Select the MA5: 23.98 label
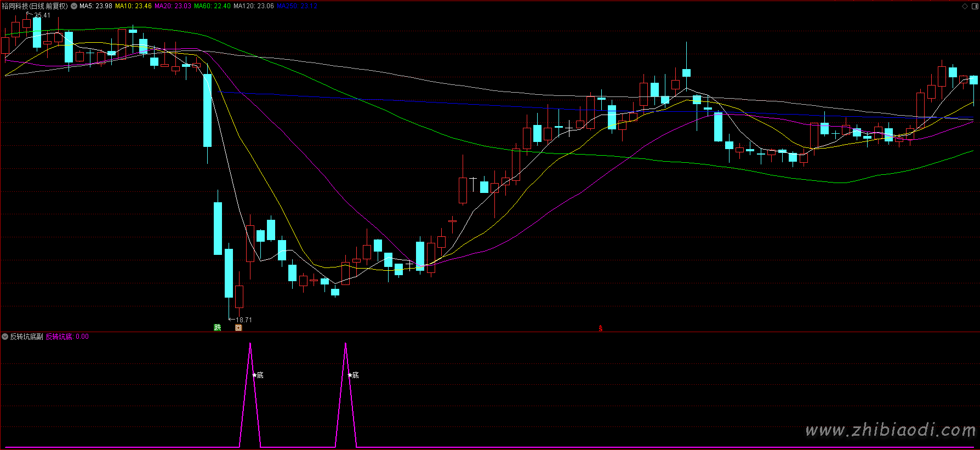Screen dimensions: 980x450 [96, 6]
